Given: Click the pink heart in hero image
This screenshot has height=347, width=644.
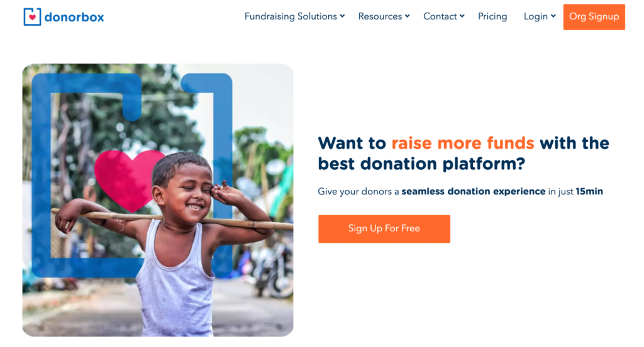Looking at the screenshot, I should [x=125, y=180].
